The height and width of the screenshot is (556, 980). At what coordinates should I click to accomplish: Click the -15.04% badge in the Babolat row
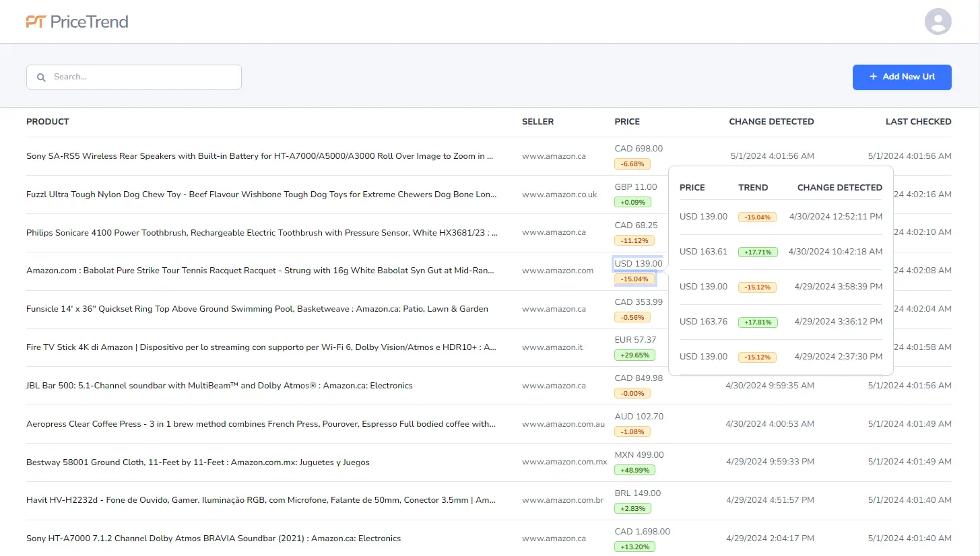pos(634,279)
